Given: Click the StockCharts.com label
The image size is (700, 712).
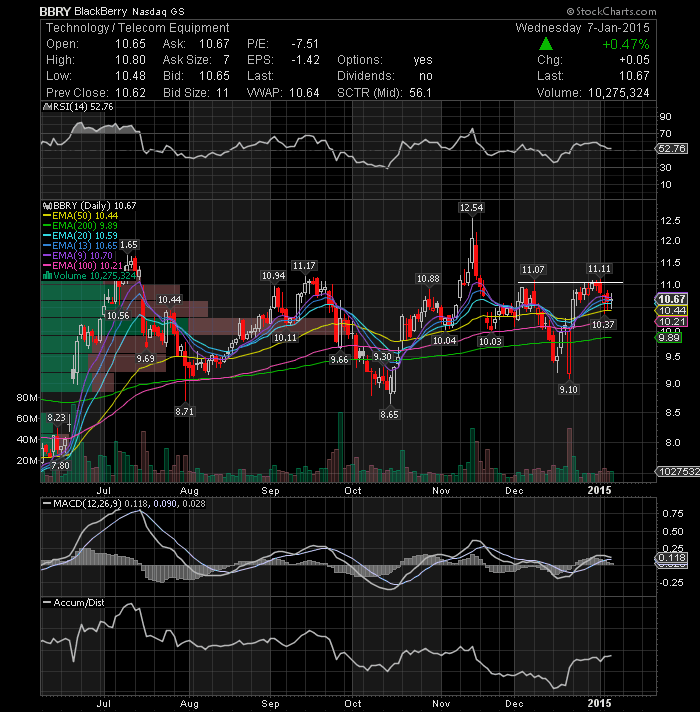Looking at the screenshot, I should coord(611,11).
